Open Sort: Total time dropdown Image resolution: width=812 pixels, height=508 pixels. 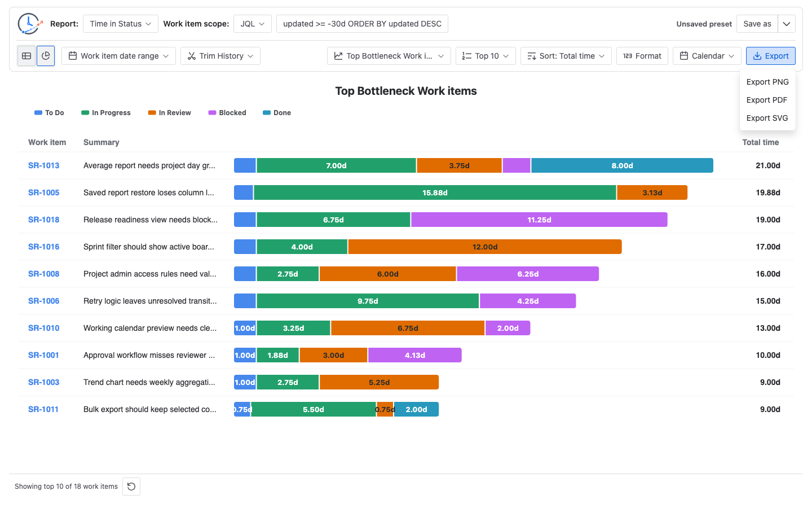566,56
